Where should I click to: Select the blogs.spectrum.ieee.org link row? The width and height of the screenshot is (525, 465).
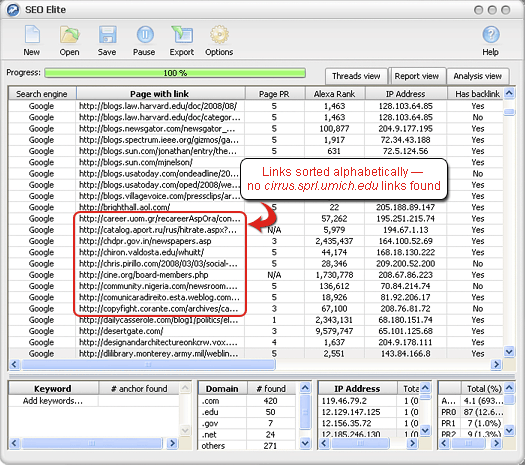point(256,140)
